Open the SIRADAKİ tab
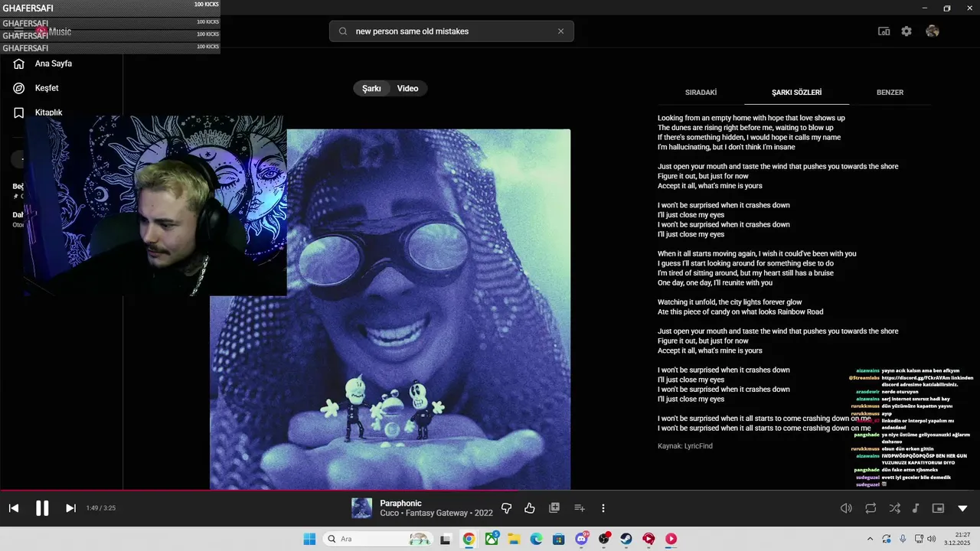This screenshot has width=980, height=551. tap(701, 93)
